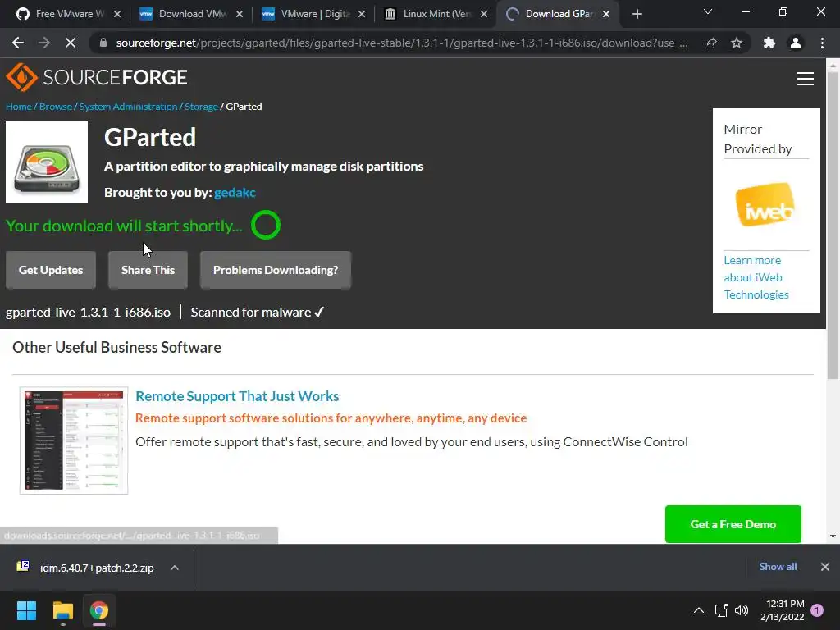Click the Scanned for malware text
The image size is (840, 630).
258,313
